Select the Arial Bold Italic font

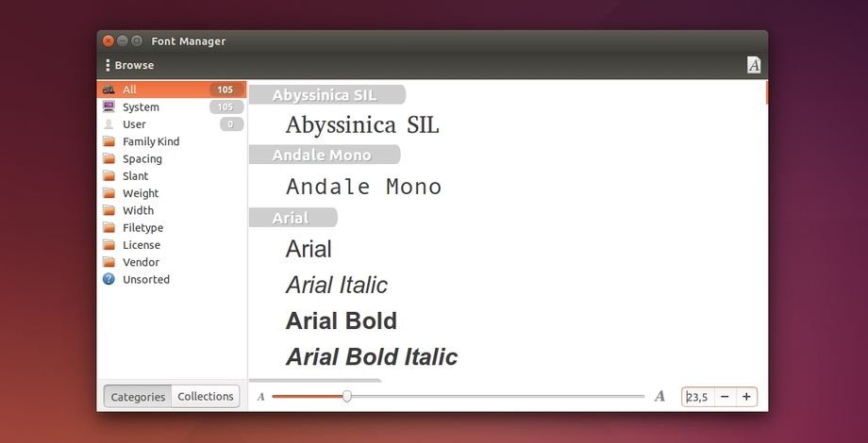click(x=371, y=357)
